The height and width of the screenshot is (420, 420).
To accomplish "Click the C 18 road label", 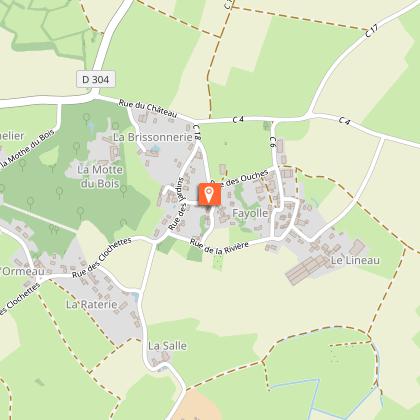I will click(196, 132).
